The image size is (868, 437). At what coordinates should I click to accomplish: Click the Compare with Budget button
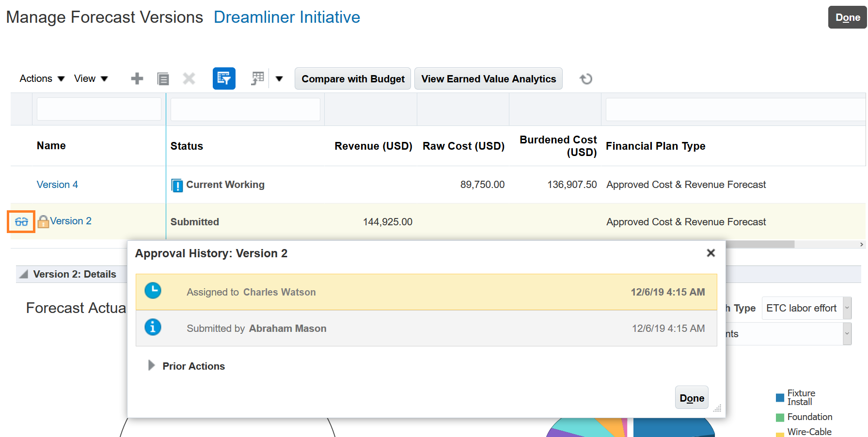pyautogui.click(x=352, y=78)
